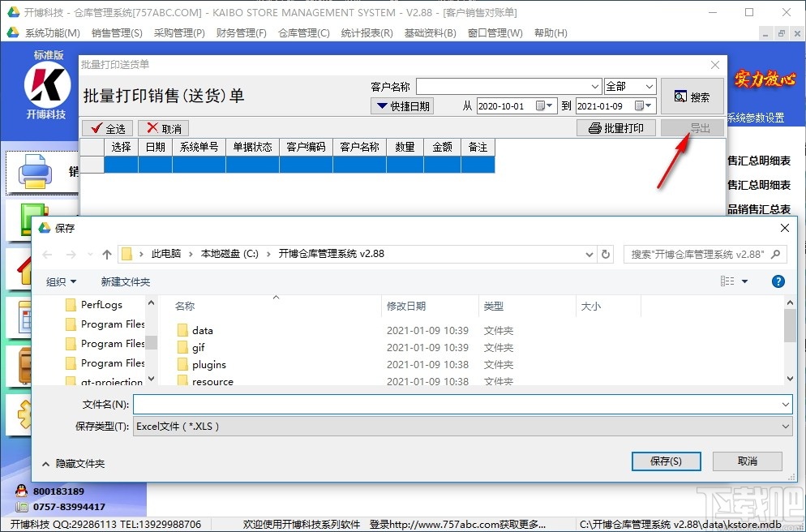
Task: Open the red house icon in the sidebar
Action: point(24,268)
